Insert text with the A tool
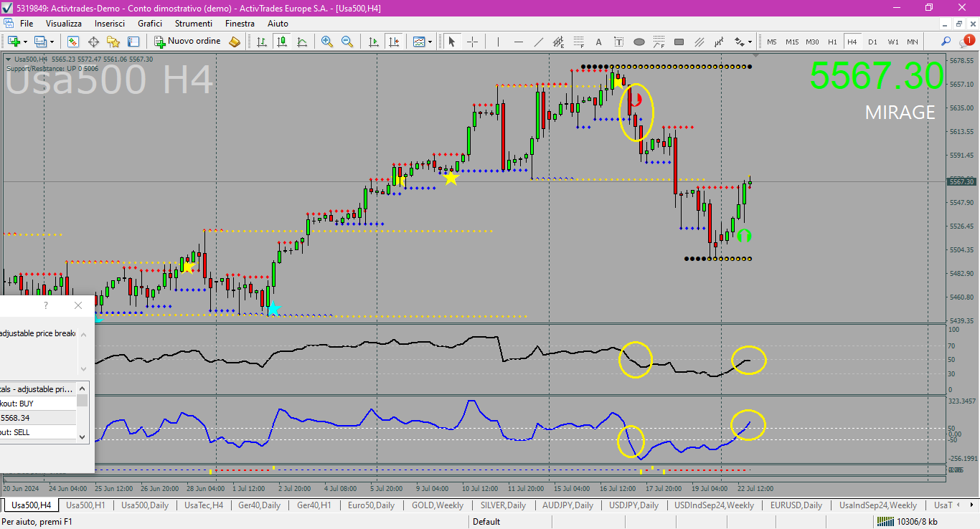This screenshot has height=529, width=980. 599,42
